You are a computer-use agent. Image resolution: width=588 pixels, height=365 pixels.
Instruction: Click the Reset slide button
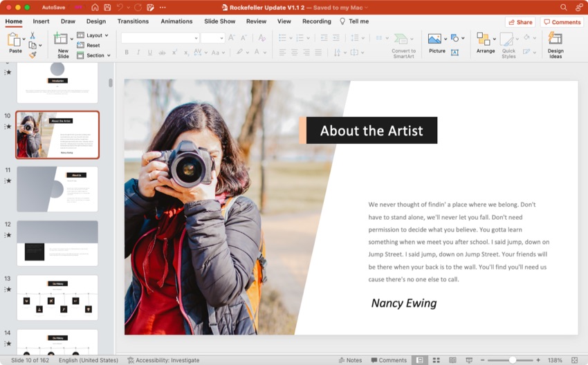[89, 46]
